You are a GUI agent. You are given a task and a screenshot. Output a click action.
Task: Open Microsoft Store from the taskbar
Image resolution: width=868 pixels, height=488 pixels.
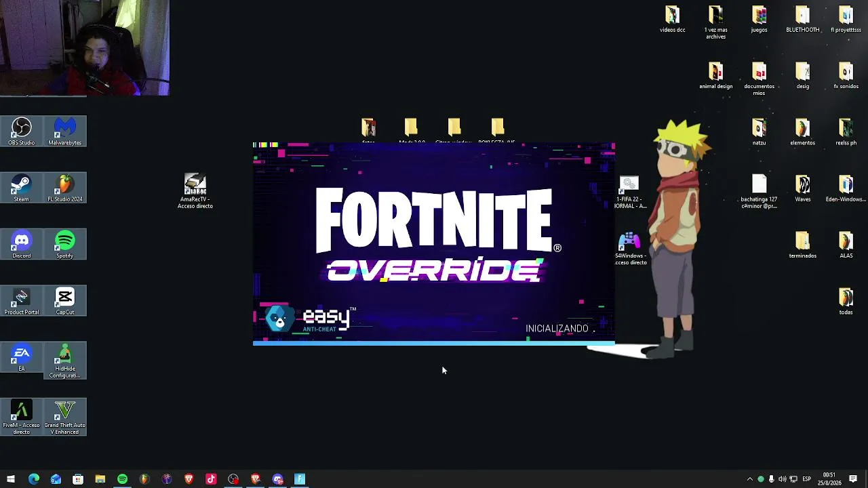click(78, 479)
